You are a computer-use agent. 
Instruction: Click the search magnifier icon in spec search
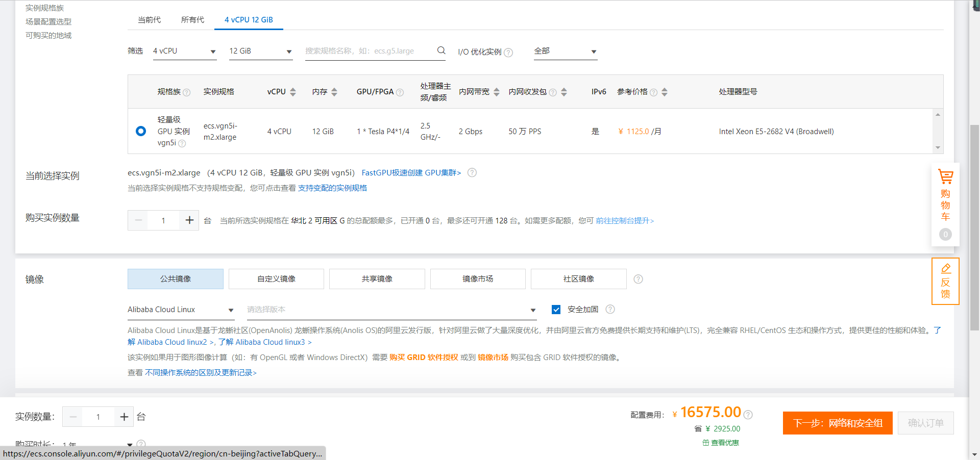click(x=442, y=50)
